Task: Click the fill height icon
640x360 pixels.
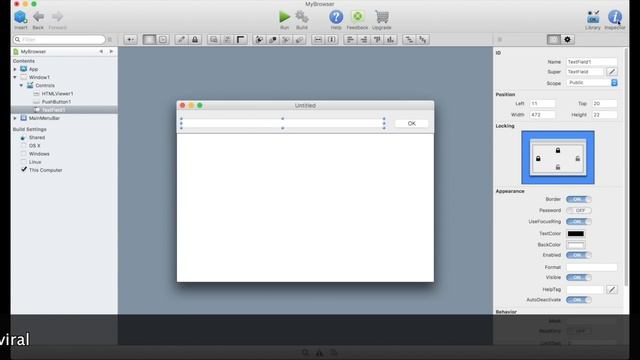Action: [x=332, y=40]
